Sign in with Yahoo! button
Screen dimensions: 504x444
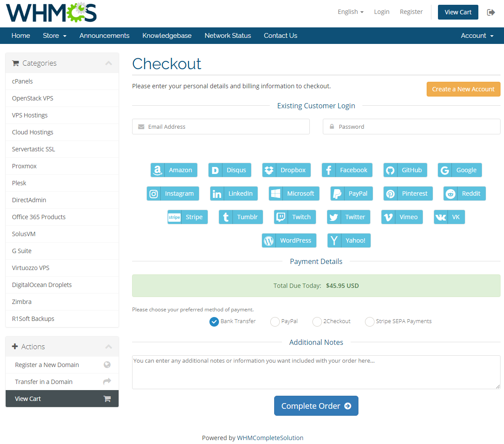pos(349,240)
